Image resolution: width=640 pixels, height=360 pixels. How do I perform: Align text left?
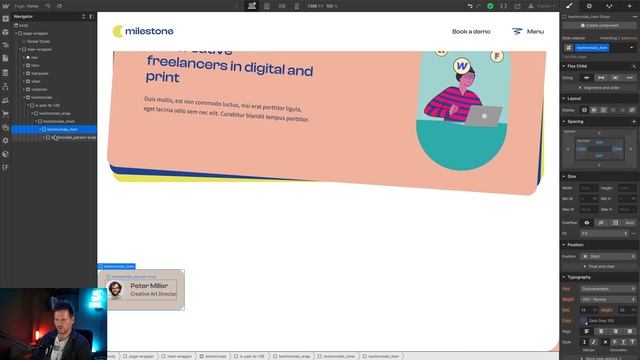(x=587, y=331)
